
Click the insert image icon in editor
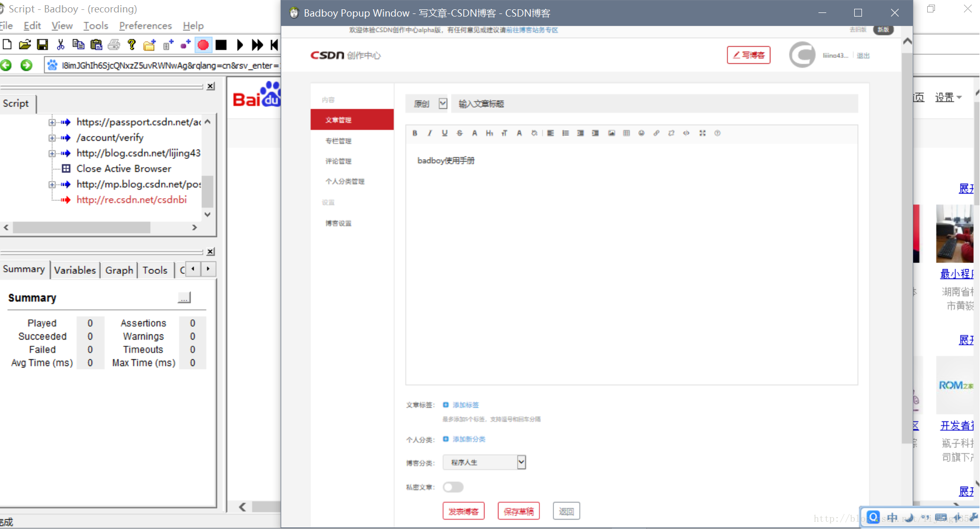[611, 133]
